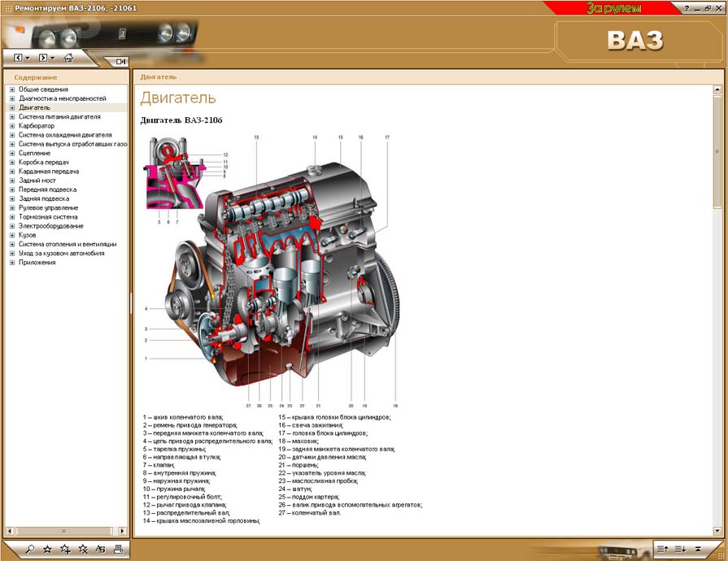This screenshot has width=728, height=561.
Task: Click legend line '13 – распределительный вал'
Action: click(x=186, y=513)
